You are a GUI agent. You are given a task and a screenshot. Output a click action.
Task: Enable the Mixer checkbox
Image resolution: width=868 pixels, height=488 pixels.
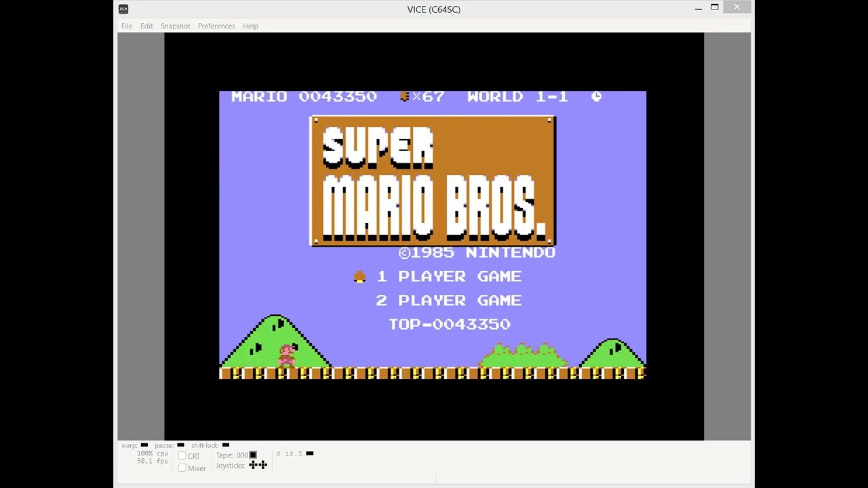click(182, 468)
